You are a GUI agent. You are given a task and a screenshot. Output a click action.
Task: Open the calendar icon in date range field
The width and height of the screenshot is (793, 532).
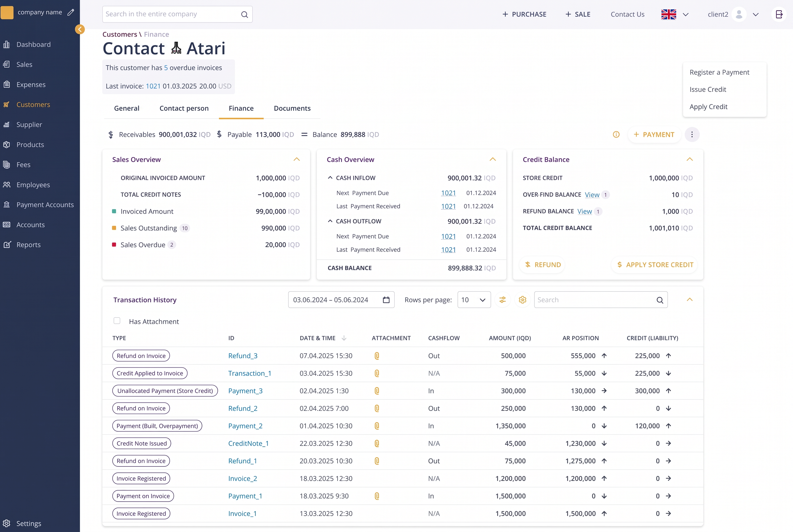tap(386, 300)
